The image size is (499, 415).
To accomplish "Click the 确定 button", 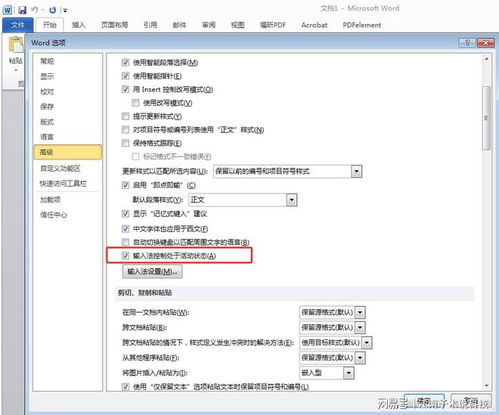I will pos(424,401).
